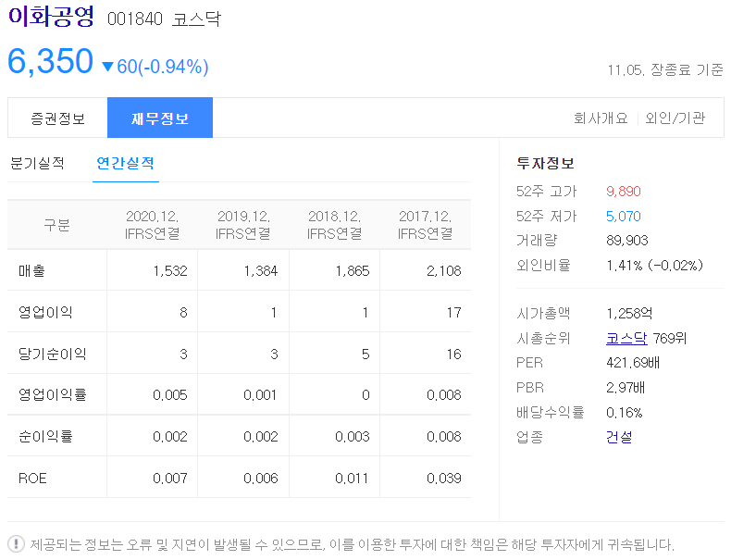The image size is (731, 560).
Task: Click the 52주 저가 value 5,070
Action: [624, 217]
